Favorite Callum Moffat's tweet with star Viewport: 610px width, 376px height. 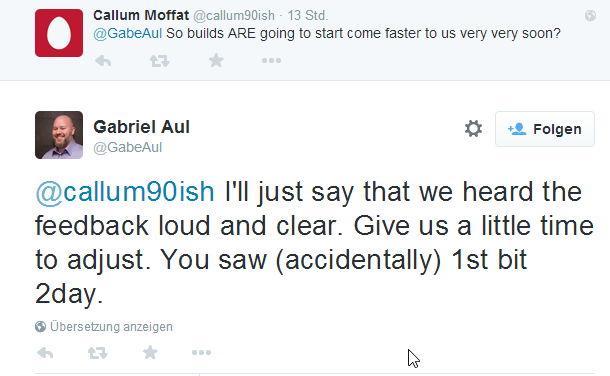[x=216, y=60]
